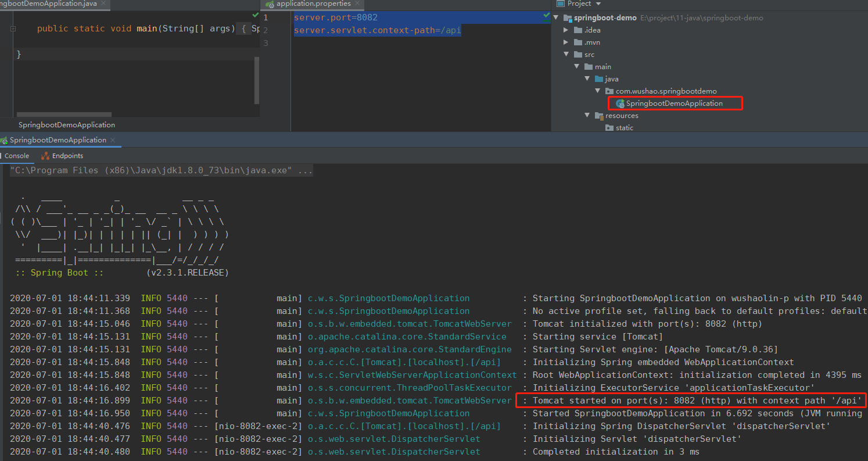The image size is (868, 461).
Task: Collapse the com.wushao.springbootdemo package
Action: pyautogui.click(x=598, y=91)
